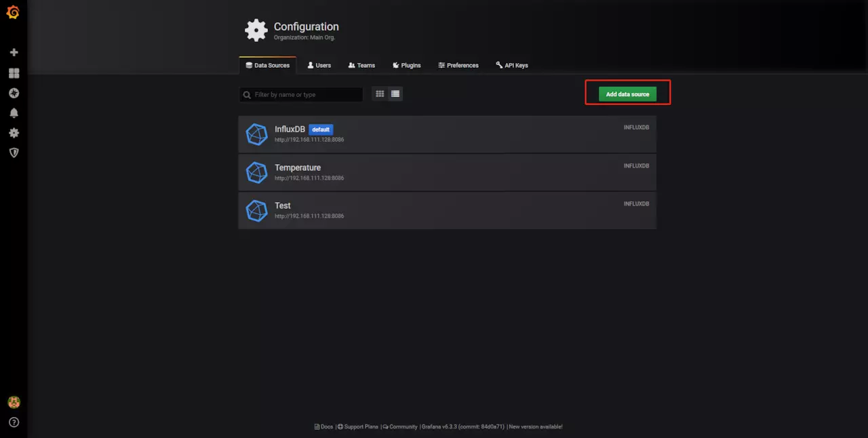Click the Configuration page heading
Viewport: 868px width, 438px height.
click(x=306, y=26)
